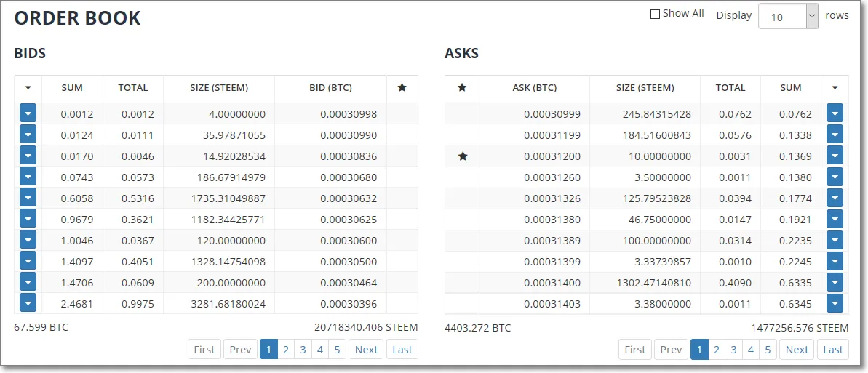868x373 pixels.
Task: Open the Display rows dropdown
Action: pyautogui.click(x=789, y=16)
